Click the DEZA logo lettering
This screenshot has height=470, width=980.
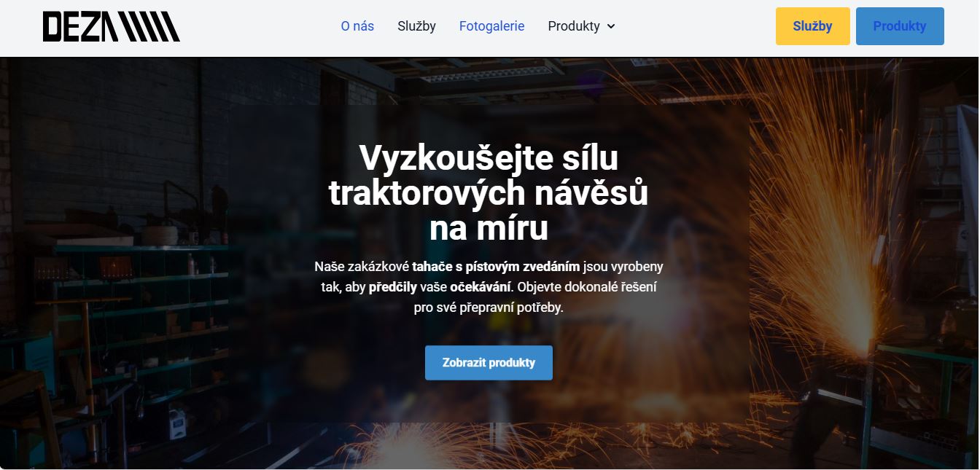point(79,26)
